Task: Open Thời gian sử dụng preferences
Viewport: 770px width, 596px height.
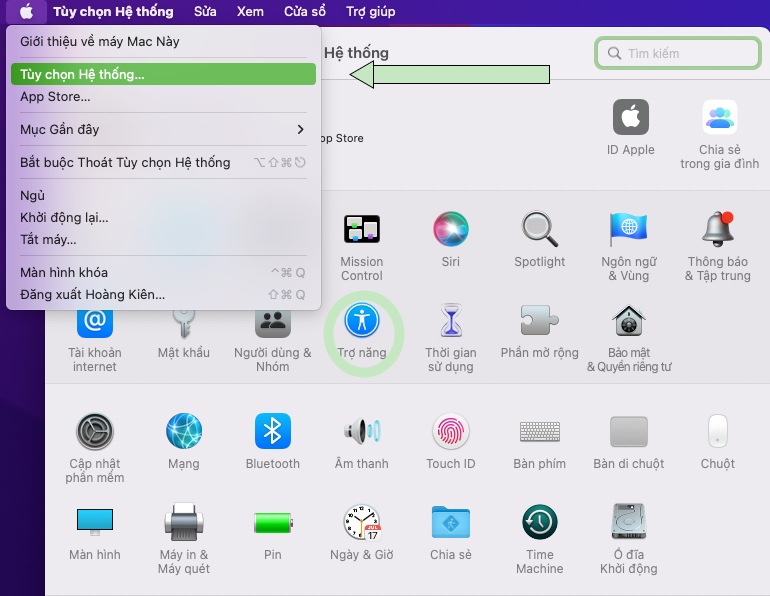Action: click(450, 338)
